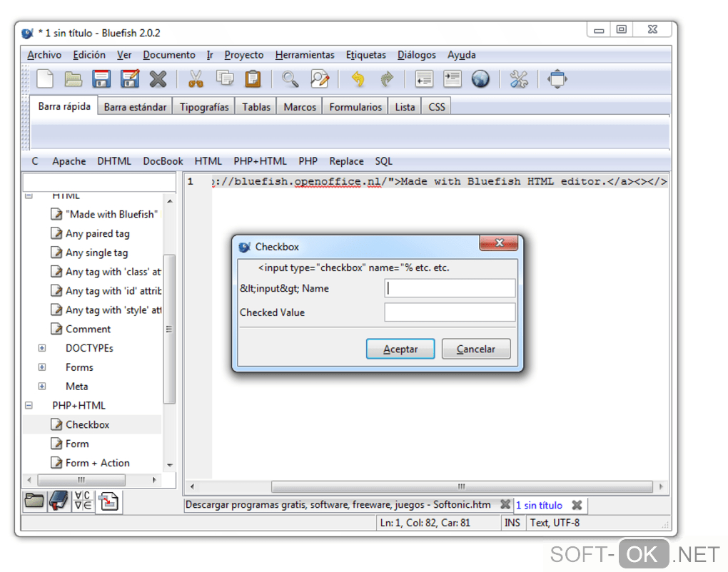Open the DocBook custom menu
This screenshot has height=572, width=728.
pyautogui.click(x=163, y=161)
